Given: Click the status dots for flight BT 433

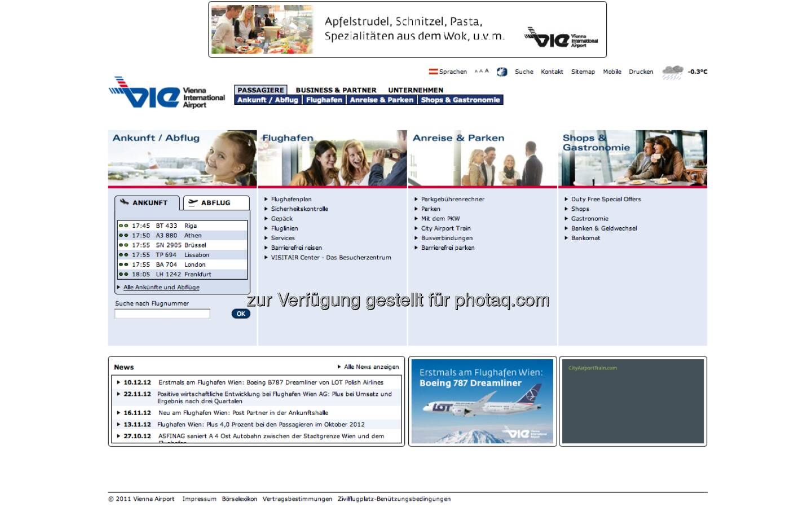Looking at the screenshot, I should [x=123, y=226].
